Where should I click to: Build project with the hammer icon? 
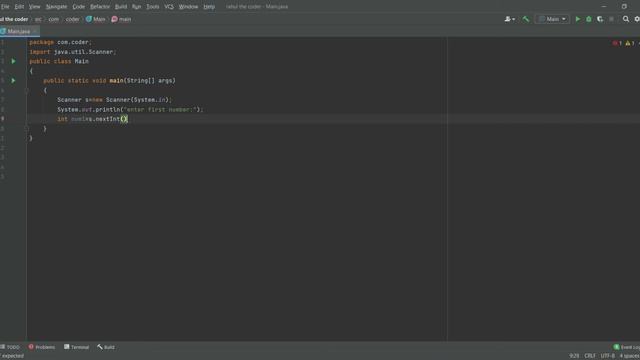coord(526,19)
